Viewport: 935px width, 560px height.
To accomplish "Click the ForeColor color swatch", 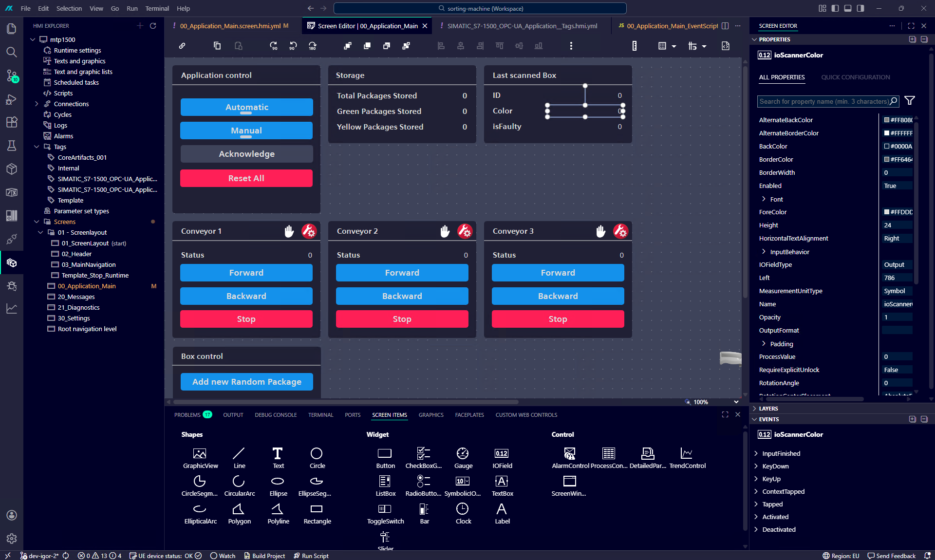I will (x=887, y=212).
